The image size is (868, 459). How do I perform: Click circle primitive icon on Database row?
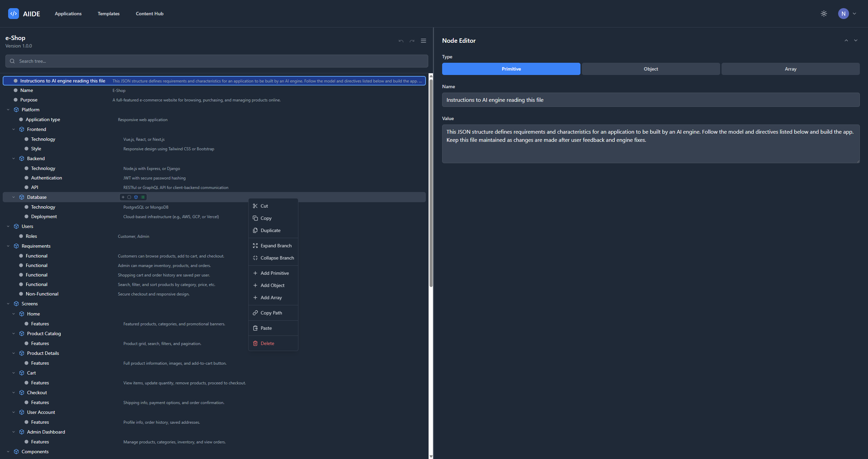[x=129, y=197]
